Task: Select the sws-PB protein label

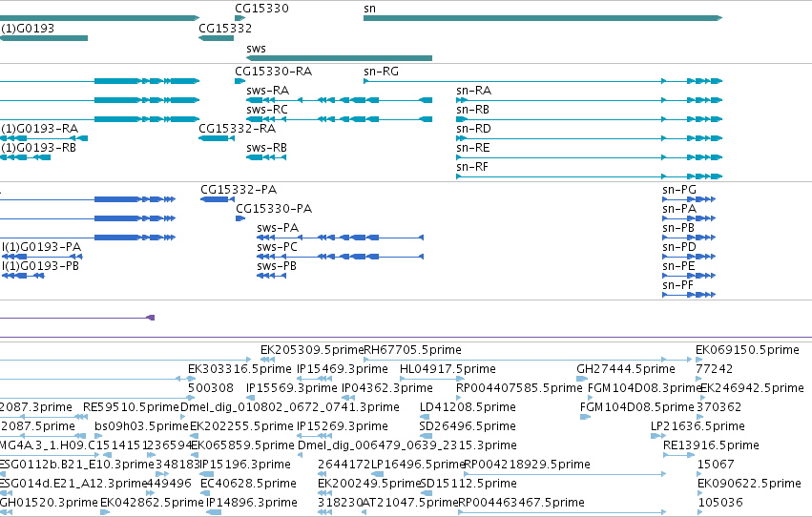Action: click(x=277, y=266)
